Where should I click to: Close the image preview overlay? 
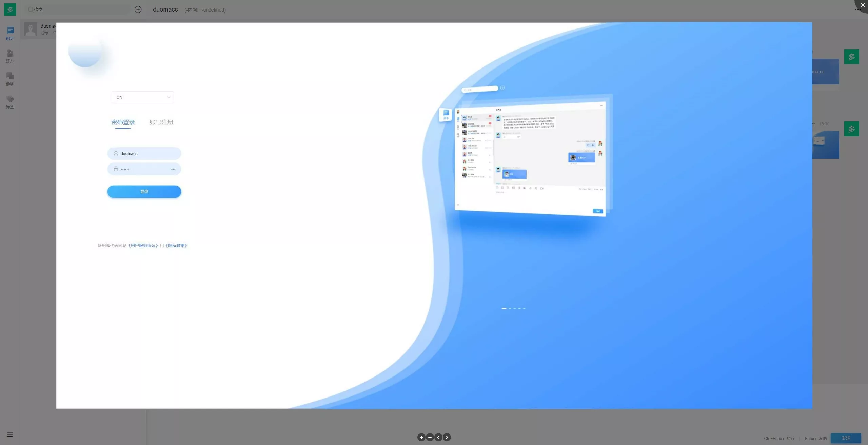point(863,5)
